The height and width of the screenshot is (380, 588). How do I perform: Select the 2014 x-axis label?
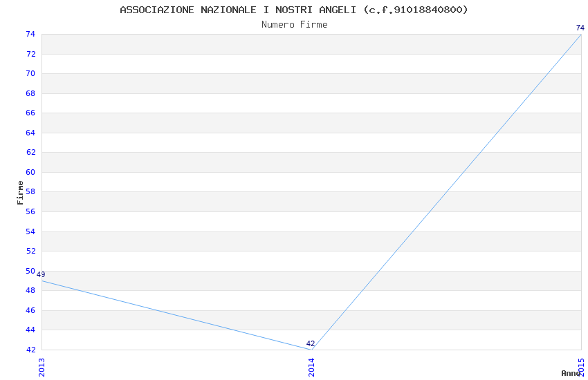[311, 368]
